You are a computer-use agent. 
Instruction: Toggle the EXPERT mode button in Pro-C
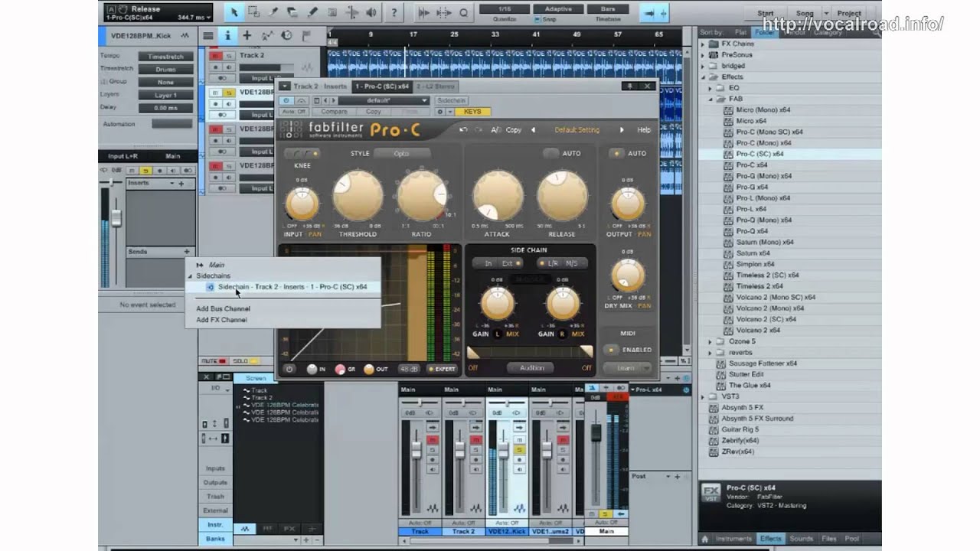(442, 369)
